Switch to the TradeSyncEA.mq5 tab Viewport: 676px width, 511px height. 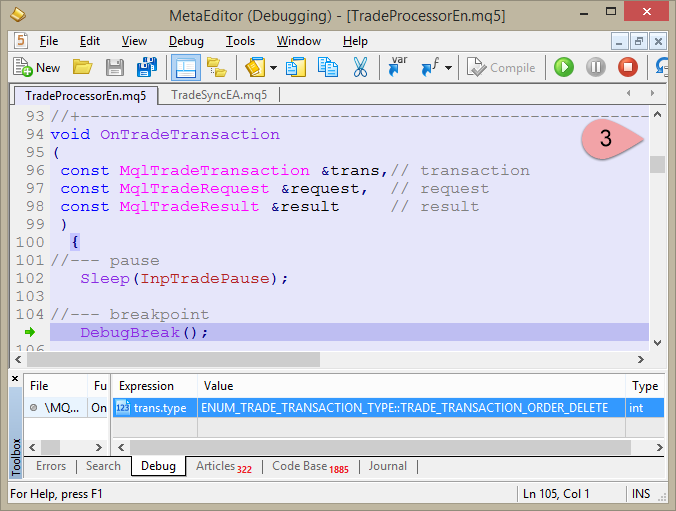(219, 95)
